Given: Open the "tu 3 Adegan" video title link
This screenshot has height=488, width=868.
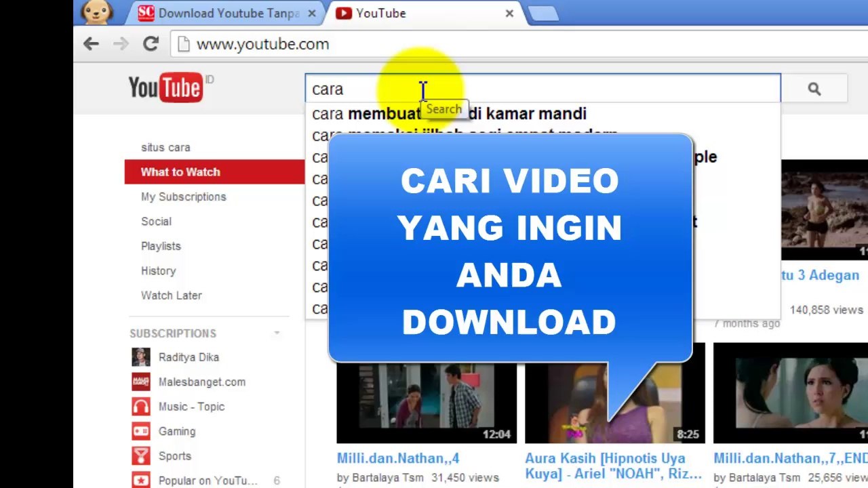Looking at the screenshot, I should coord(819,275).
